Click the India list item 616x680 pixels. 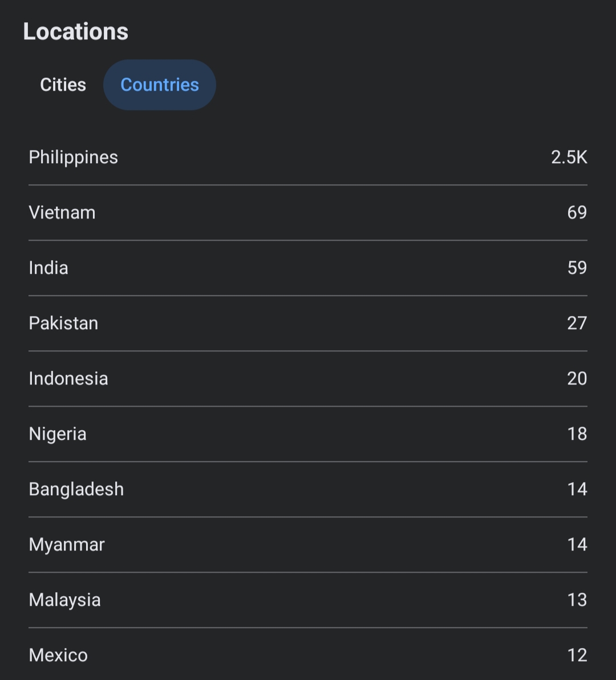point(308,268)
